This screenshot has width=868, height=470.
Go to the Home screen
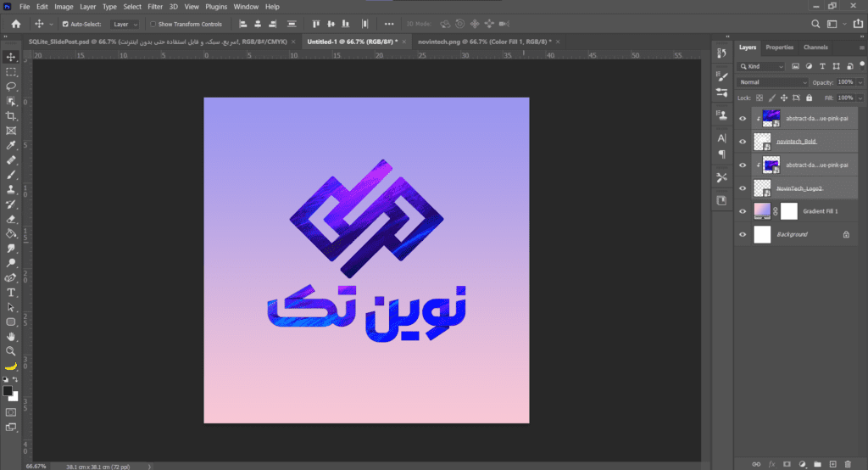click(x=16, y=24)
